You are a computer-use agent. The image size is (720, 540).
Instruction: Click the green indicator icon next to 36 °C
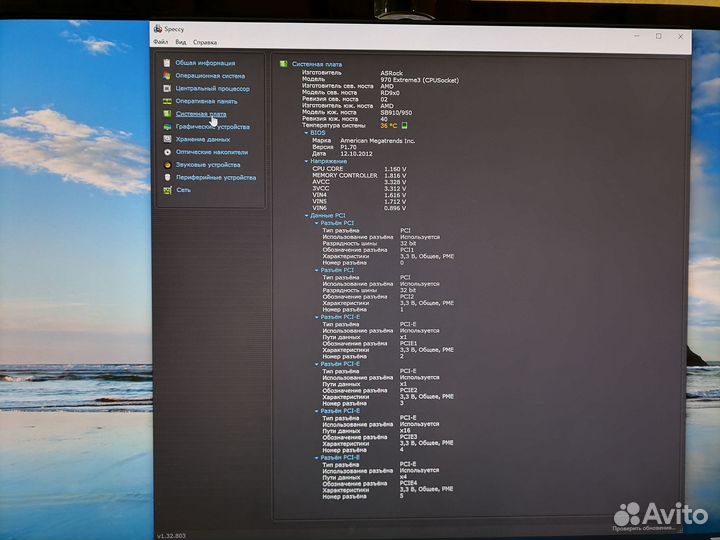coord(405,125)
